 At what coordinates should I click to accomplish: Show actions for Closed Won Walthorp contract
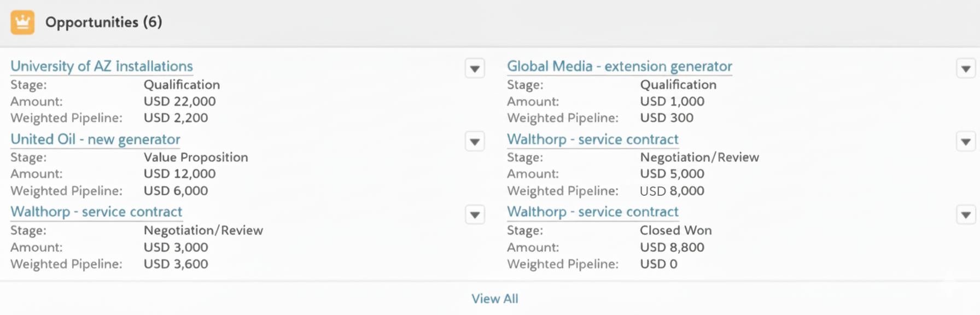[x=965, y=215]
